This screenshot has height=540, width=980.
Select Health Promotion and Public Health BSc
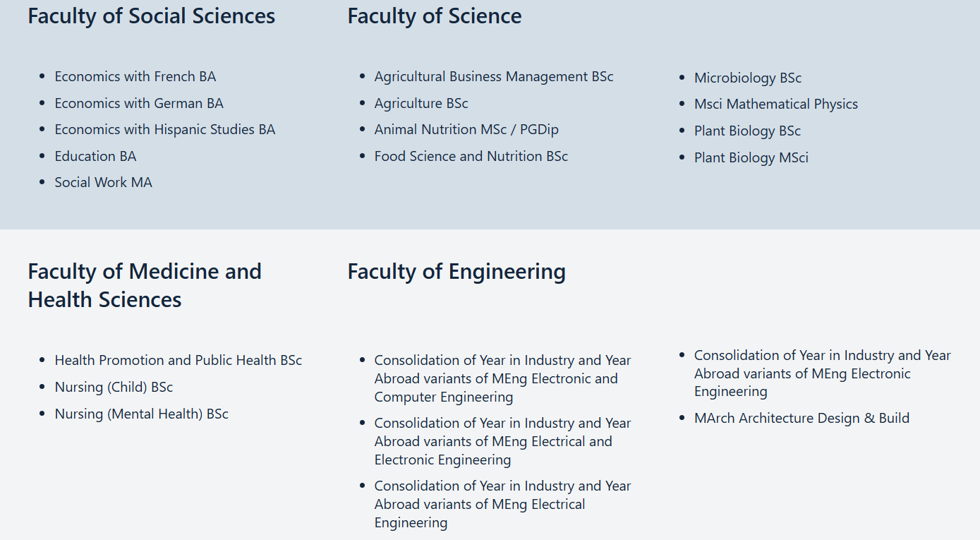click(x=178, y=360)
